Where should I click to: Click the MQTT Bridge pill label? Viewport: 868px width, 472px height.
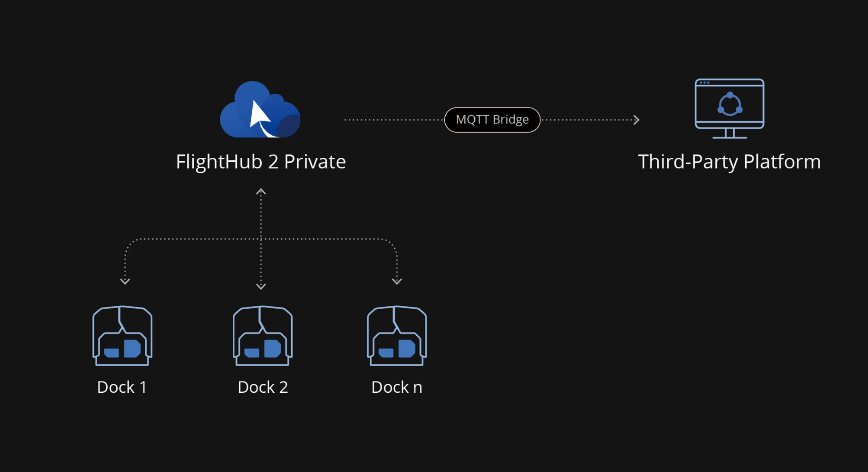pos(492,120)
